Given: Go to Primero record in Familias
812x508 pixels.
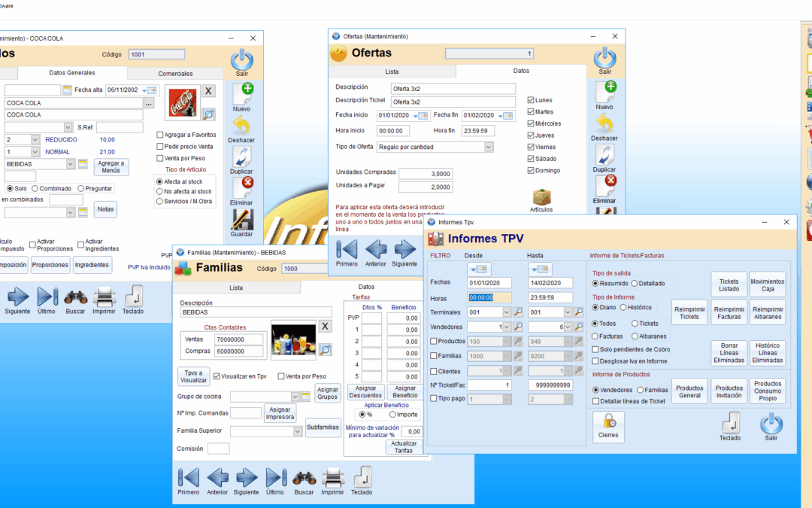Looking at the screenshot, I should click(189, 479).
